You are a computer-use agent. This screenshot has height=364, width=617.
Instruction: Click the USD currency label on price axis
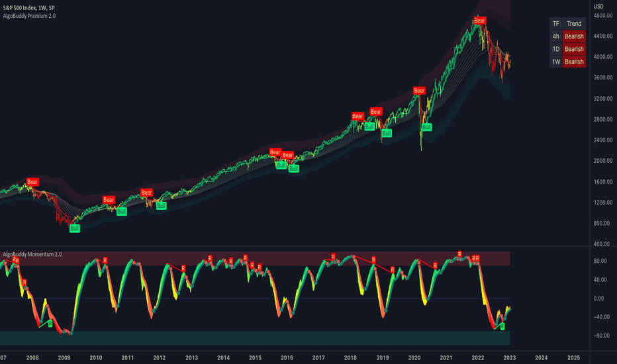click(598, 7)
